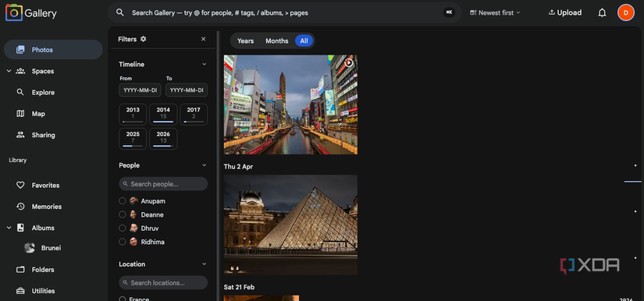Click the Sharing icon in sidebar

coord(20,135)
